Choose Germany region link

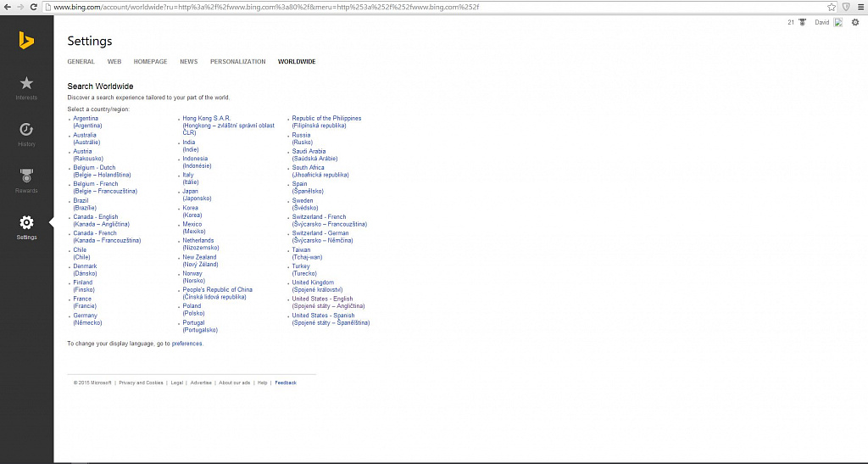tap(87, 319)
